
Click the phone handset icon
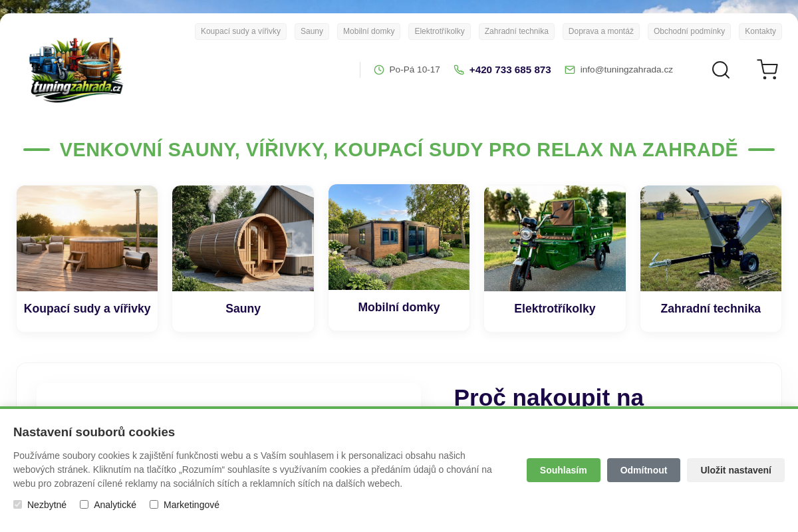click(459, 70)
